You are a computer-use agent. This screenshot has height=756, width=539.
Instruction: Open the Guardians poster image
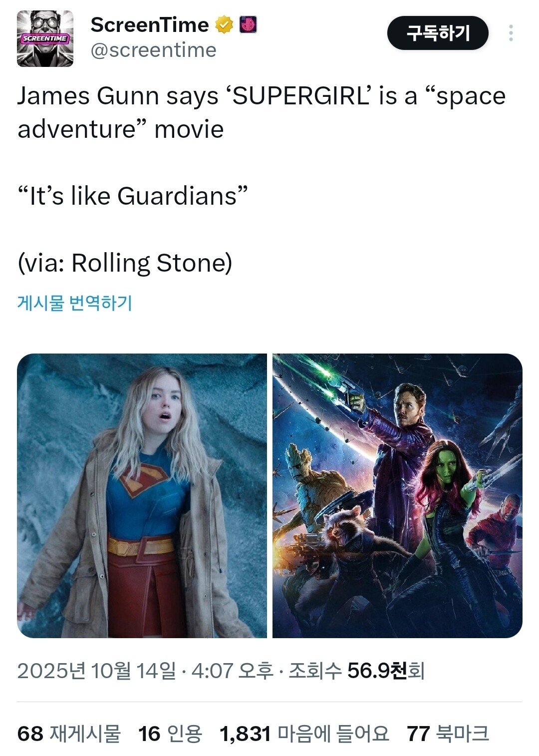[x=397, y=496]
